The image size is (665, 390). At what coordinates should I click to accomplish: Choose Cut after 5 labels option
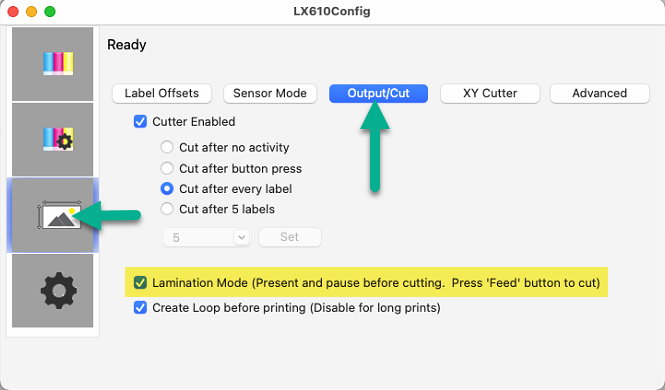click(167, 209)
